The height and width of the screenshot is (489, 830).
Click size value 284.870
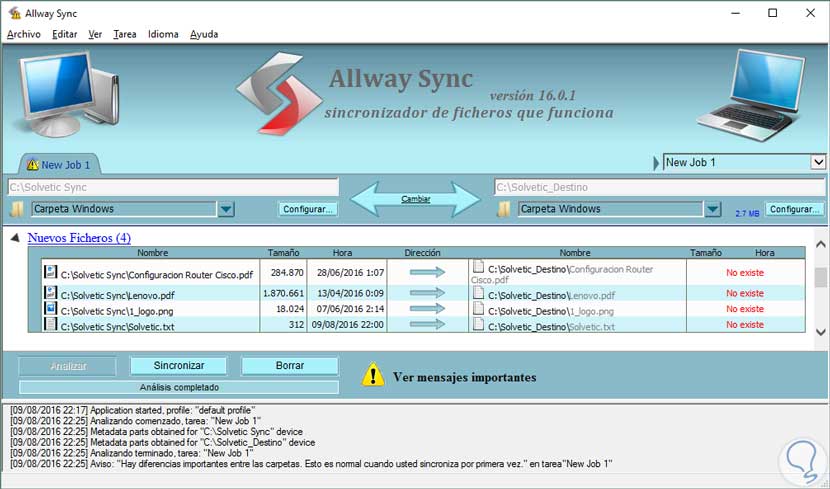(x=287, y=273)
